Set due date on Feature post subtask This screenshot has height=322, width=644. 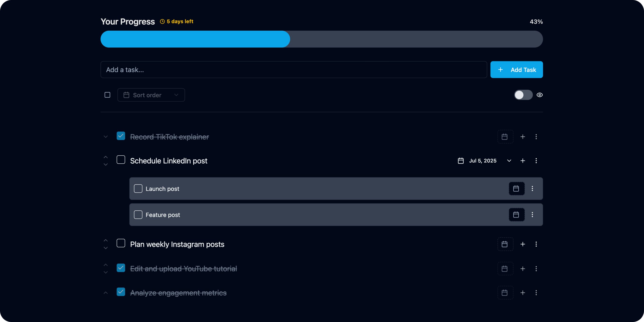click(516, 214)
